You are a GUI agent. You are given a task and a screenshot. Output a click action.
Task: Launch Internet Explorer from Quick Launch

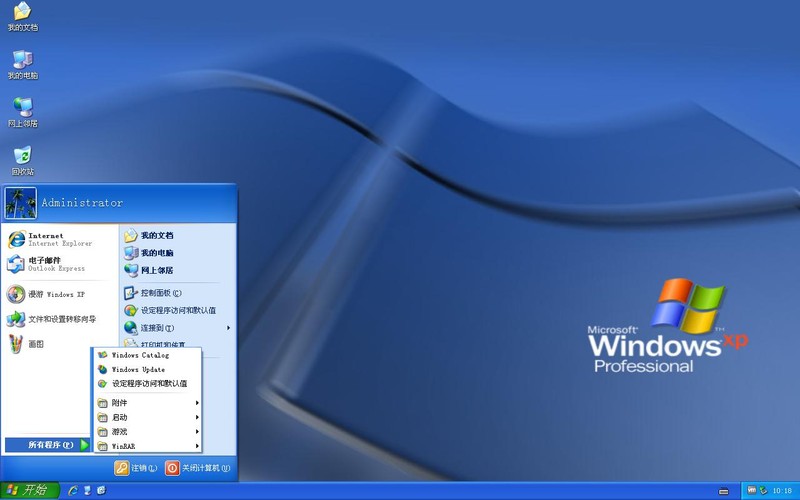[73, 491]
